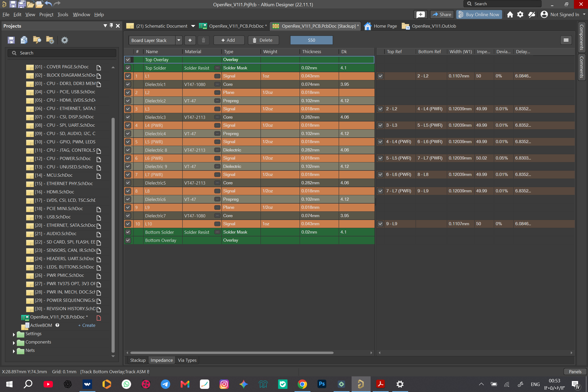Toggle the checkbox for layer L10
The width and height of the screenshot is (588, 392).
(x=128, y=224)
